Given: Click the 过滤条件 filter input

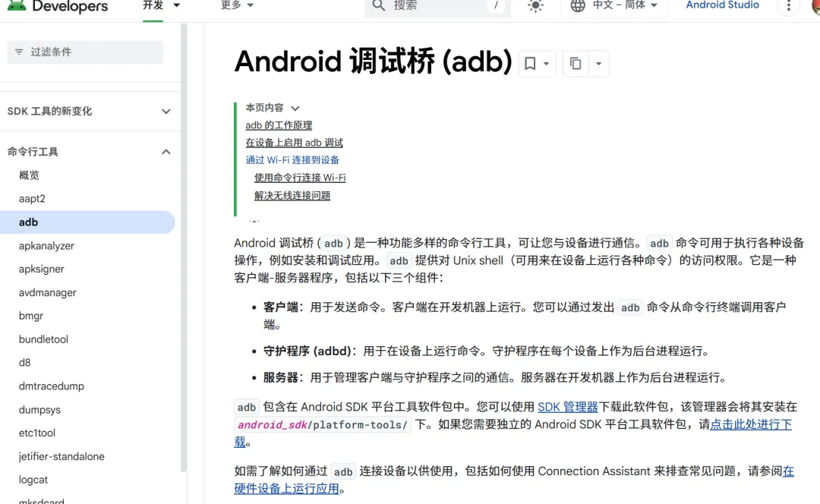Looking at the screenshot, I should click(85, 52).
